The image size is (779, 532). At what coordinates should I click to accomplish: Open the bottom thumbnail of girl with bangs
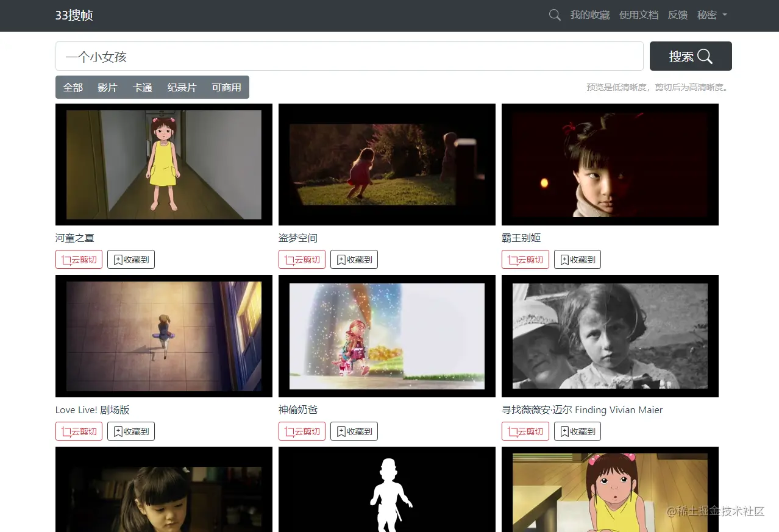pos(164,489)
